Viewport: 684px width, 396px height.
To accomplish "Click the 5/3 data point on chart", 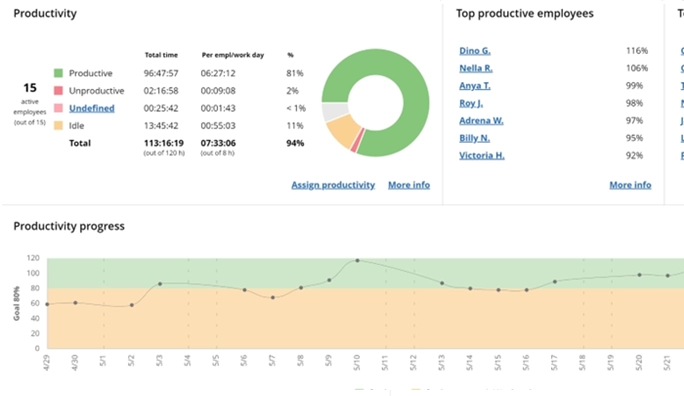I will 160,284.
